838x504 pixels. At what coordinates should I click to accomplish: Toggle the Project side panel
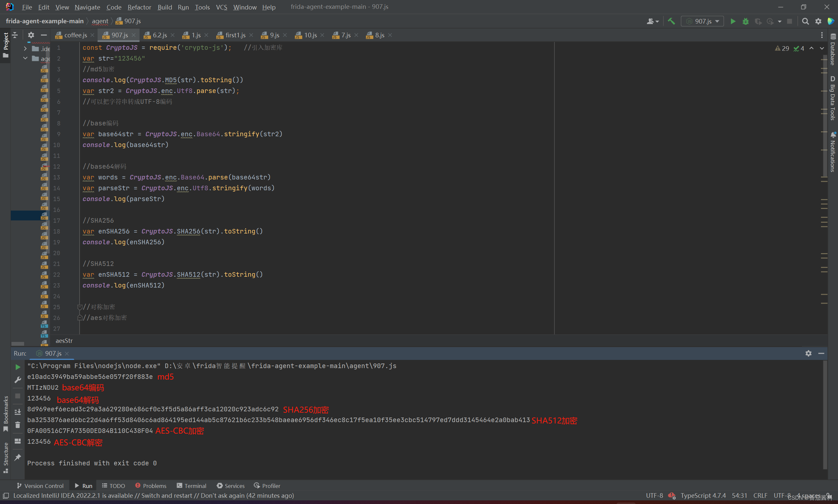[6, 45]
